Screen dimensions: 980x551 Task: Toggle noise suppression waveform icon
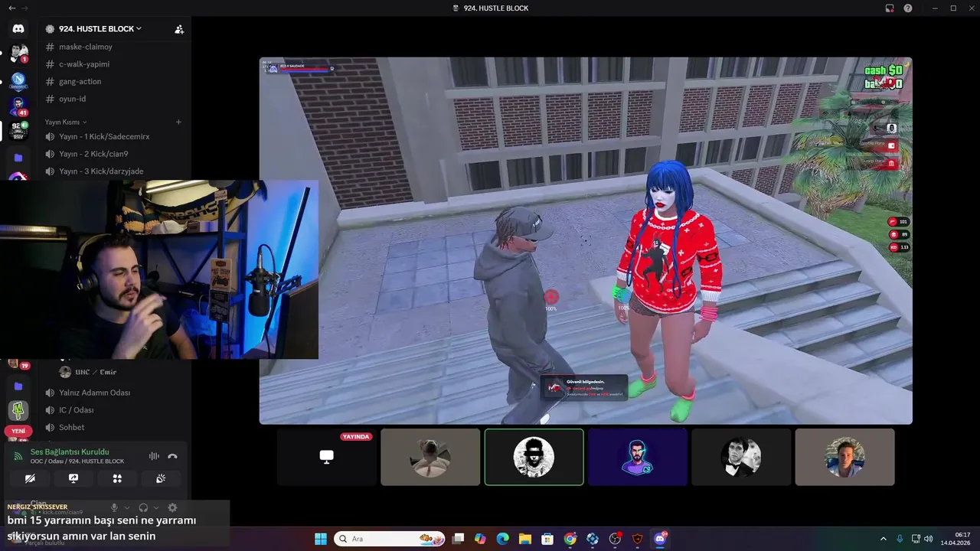154,456
